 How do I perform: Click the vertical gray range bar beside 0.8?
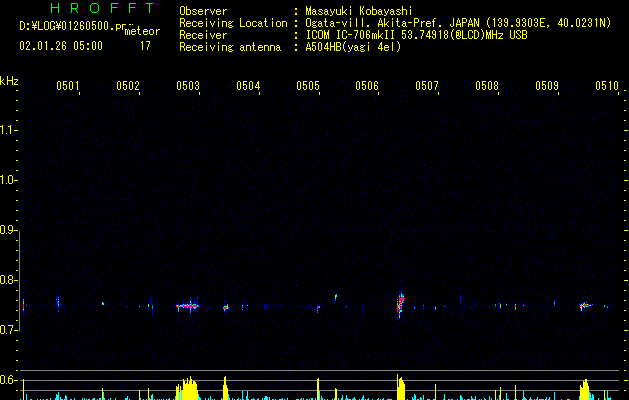coord(20,280)
